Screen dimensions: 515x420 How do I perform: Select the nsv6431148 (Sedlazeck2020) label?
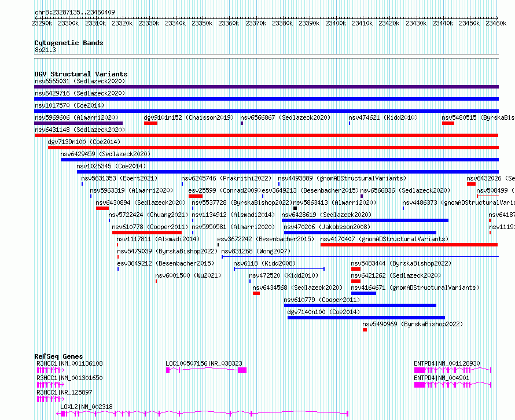[80, 130]
